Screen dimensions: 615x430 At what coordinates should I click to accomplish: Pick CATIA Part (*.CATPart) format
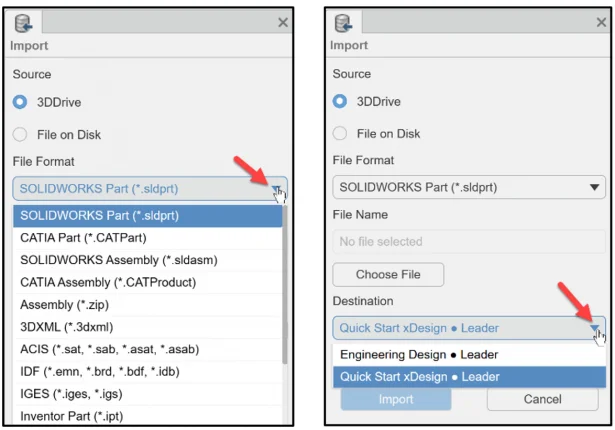click(x=80, y=238)
